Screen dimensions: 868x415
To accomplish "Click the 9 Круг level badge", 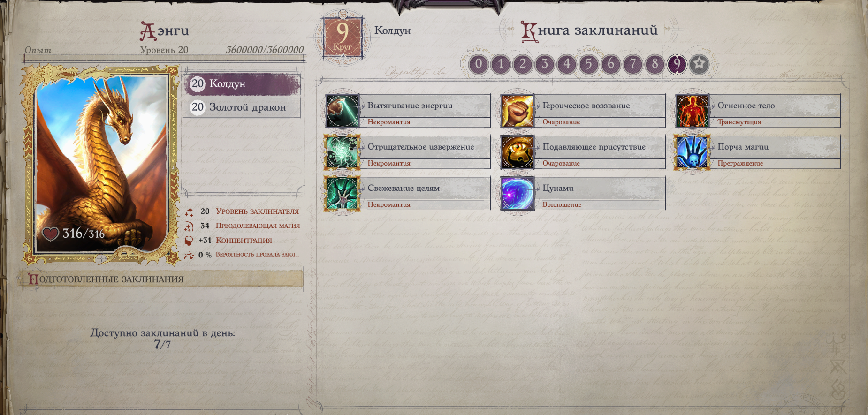I will 343,38.
